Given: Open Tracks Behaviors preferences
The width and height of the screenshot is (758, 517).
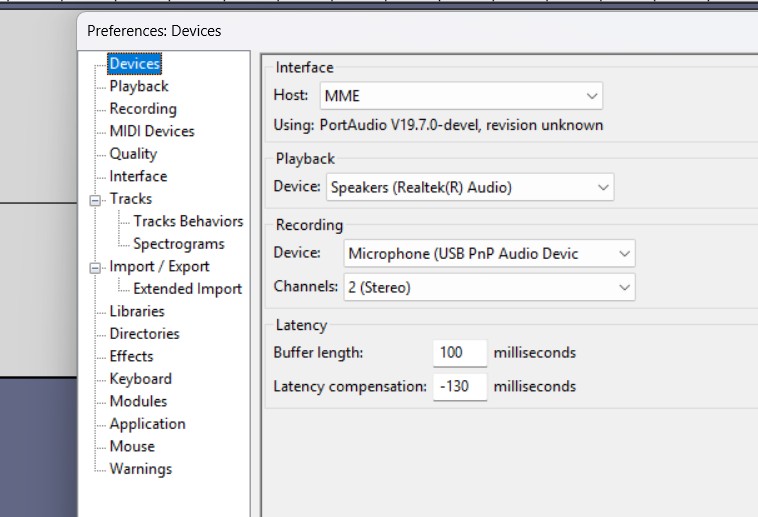Looking at the screenshot, I should pyautogui.click(x=188, y=221).
